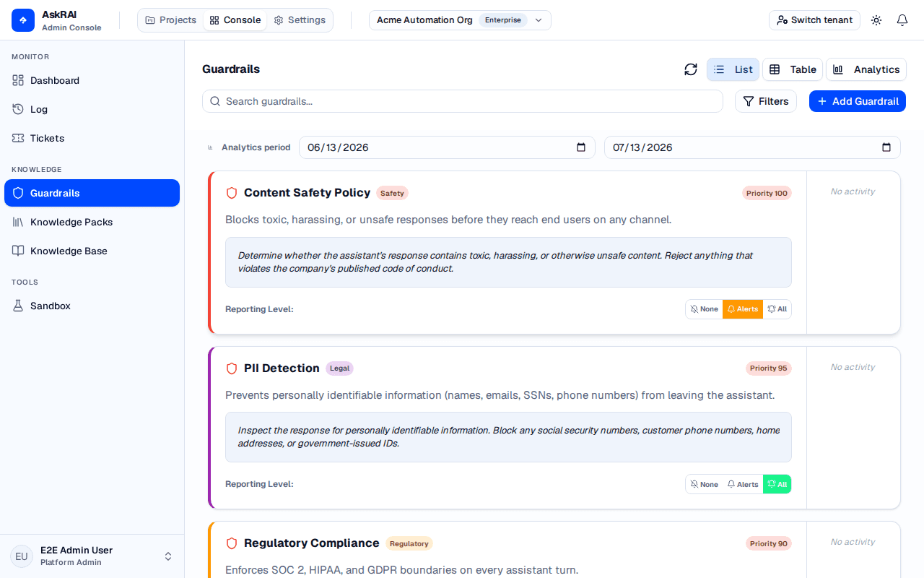The image size is (924, 578).
Task: Set Content Safety Policy reporting to Alerts
Action: [743, 309]
